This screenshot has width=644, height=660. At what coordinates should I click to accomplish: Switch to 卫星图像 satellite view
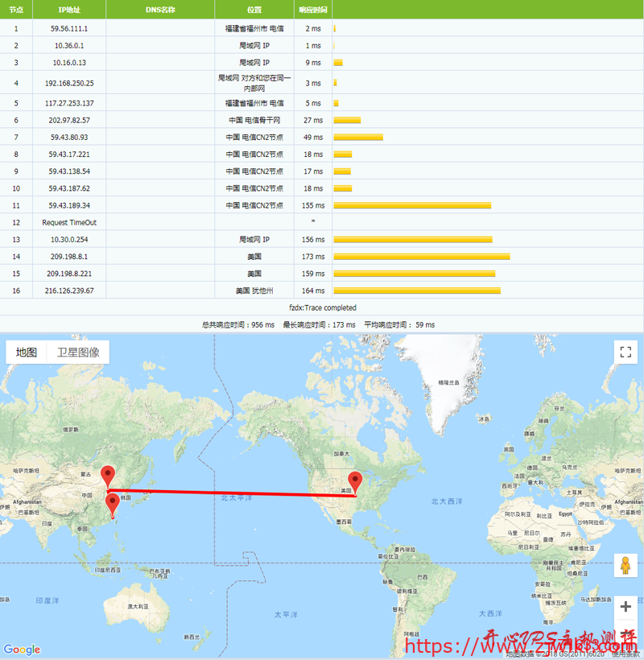[78, 353]
